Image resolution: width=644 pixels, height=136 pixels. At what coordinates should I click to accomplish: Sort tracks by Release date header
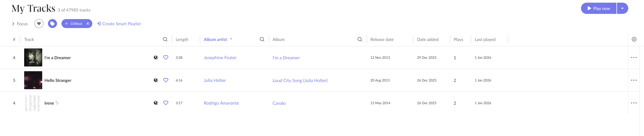pyautogui.click(x=382, y=39)
